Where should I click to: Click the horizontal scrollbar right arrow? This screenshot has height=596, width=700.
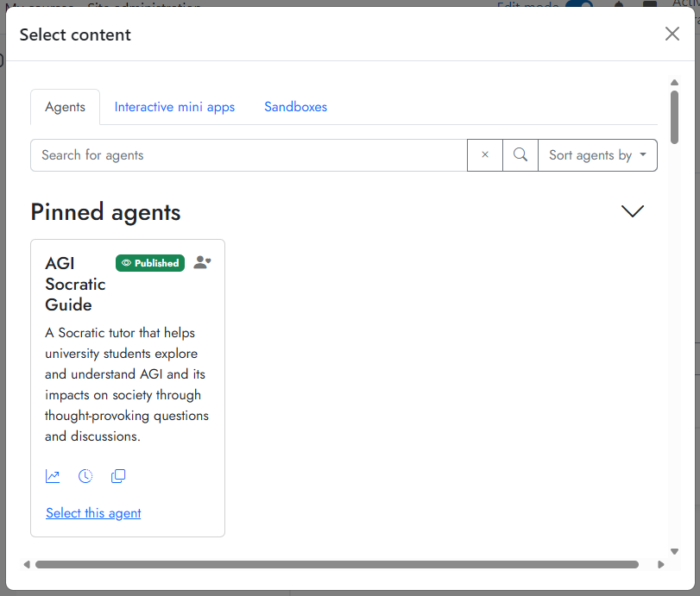pyautogui.click(x=660, y=564)
